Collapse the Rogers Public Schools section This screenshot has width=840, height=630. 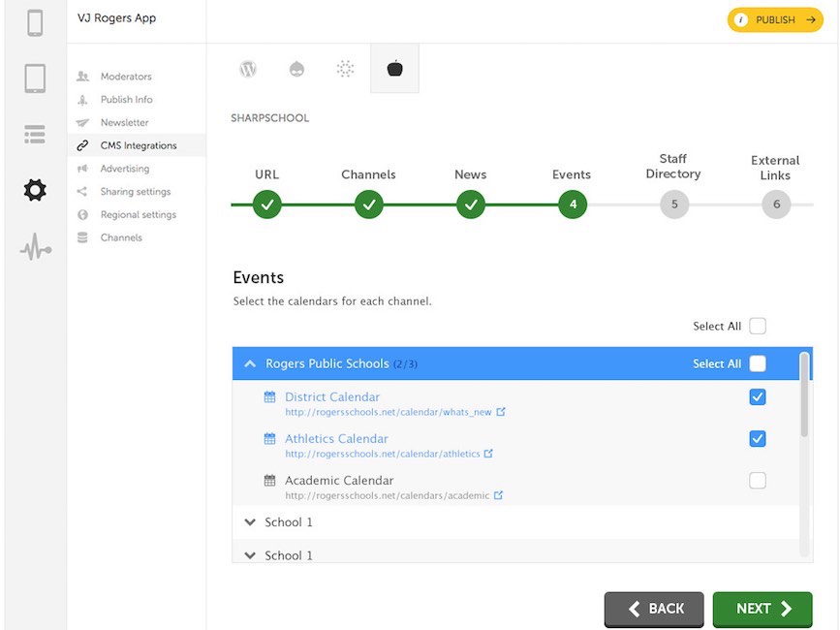(250, 363)
